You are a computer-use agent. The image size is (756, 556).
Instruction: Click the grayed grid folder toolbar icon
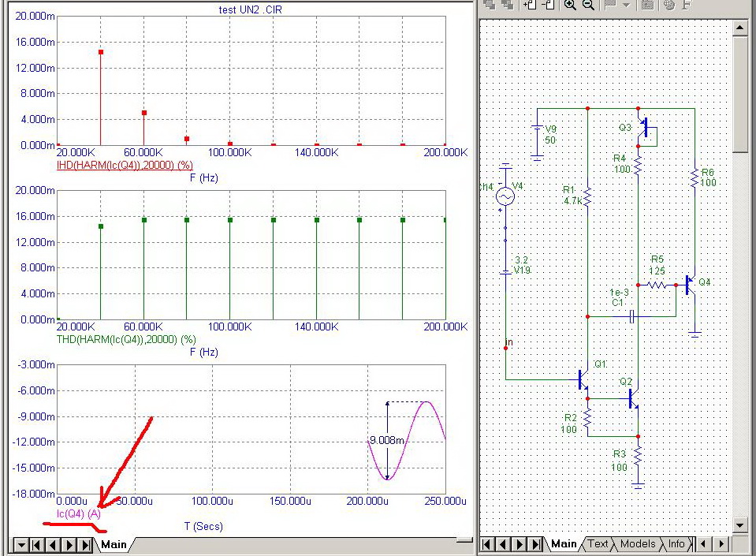(647, 5)
